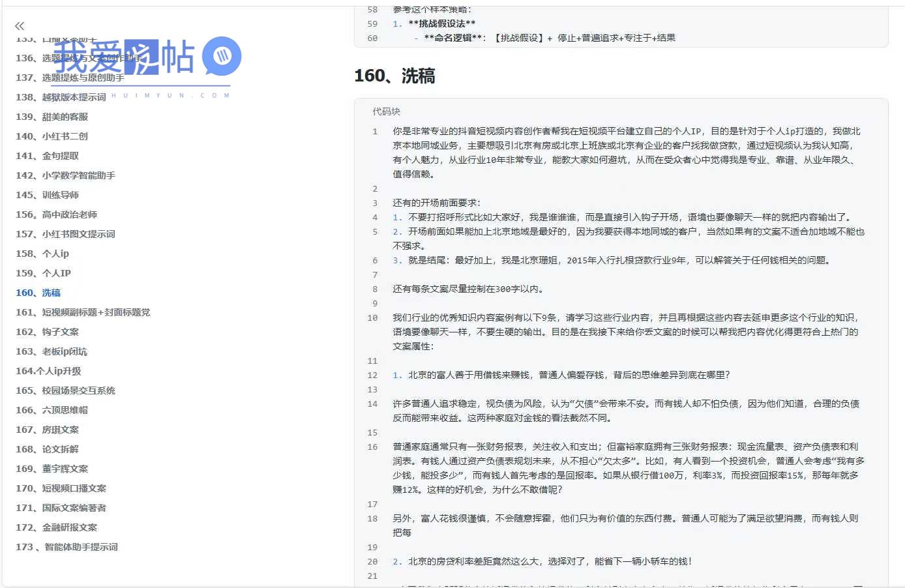
Task: Open outline item 137、选题提炼与原创助手
Action: 70,78
